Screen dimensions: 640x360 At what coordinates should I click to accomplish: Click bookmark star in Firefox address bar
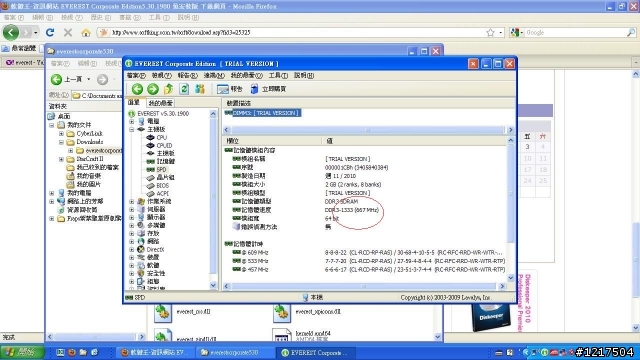490,32
